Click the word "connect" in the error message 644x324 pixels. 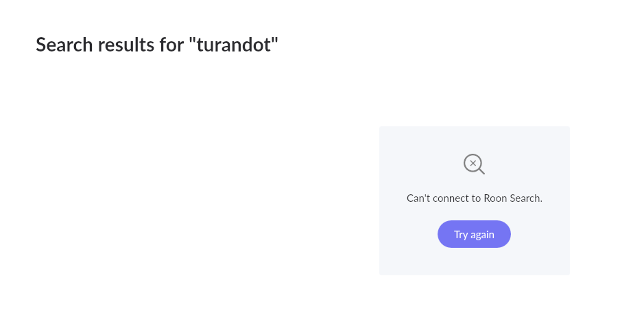[x=450, y=198]
